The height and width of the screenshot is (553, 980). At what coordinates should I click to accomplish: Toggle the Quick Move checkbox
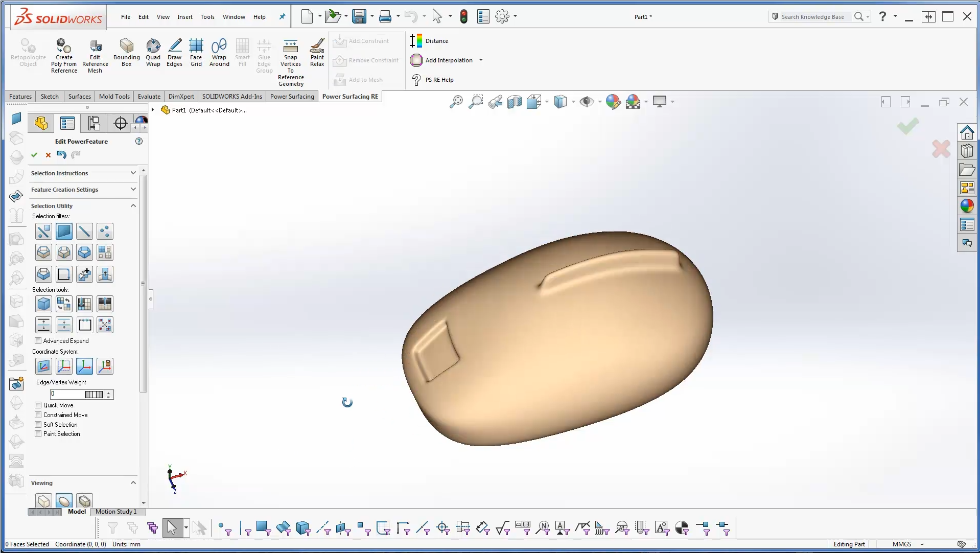tap(38, 405)
